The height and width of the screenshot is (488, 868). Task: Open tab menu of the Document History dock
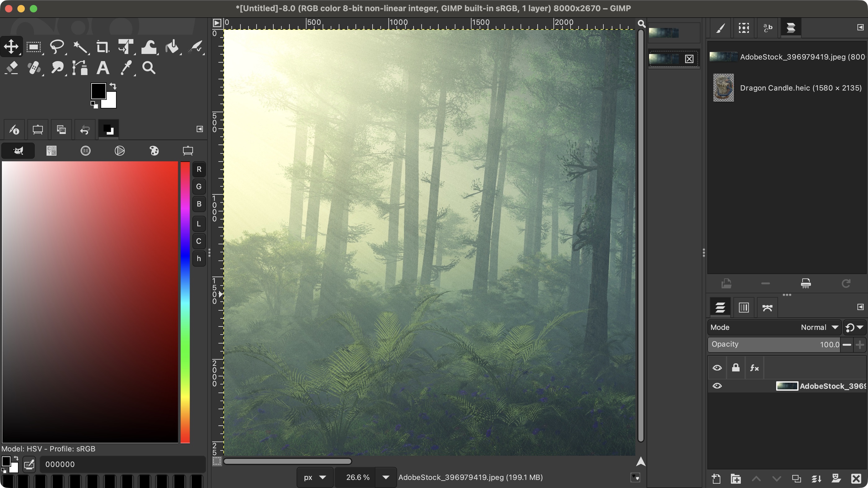click(x=860, y=27)
